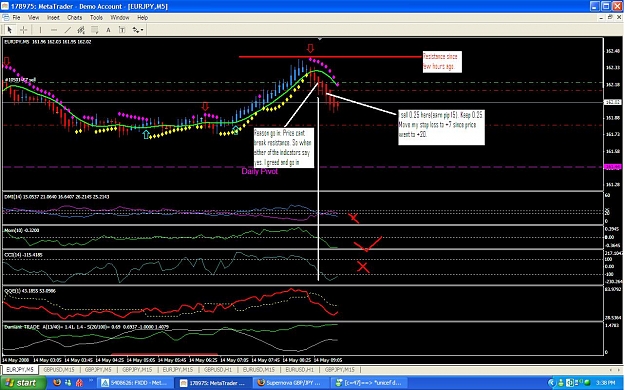
Task: Click the current price tag on price scale
Action: pyautogui.click(x=612, y=102)
